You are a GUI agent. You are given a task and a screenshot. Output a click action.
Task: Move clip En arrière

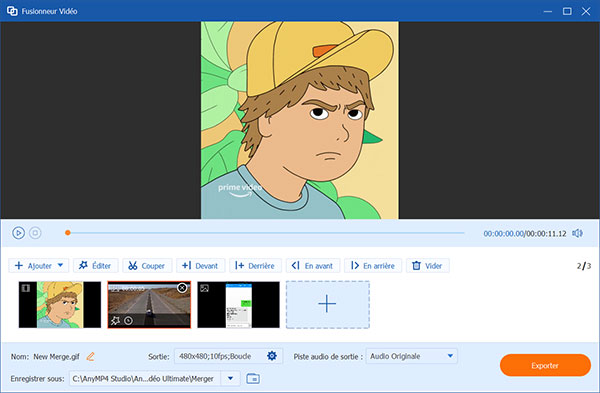[x=373, y=266]
